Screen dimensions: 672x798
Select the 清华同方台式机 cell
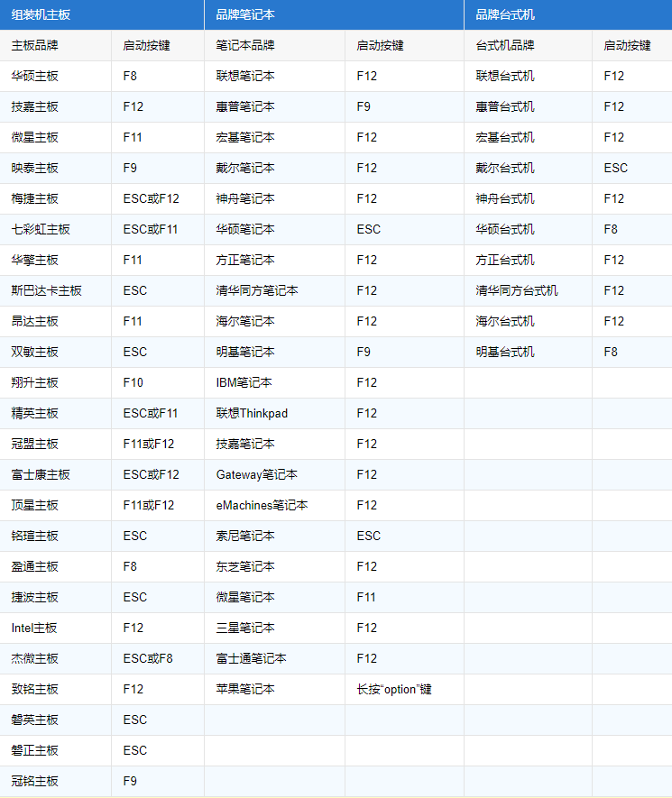517,290
